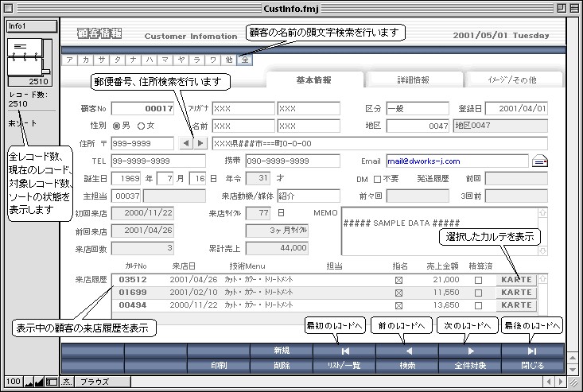Click MEMO field scroll up arrow

[x=542, y=213]
